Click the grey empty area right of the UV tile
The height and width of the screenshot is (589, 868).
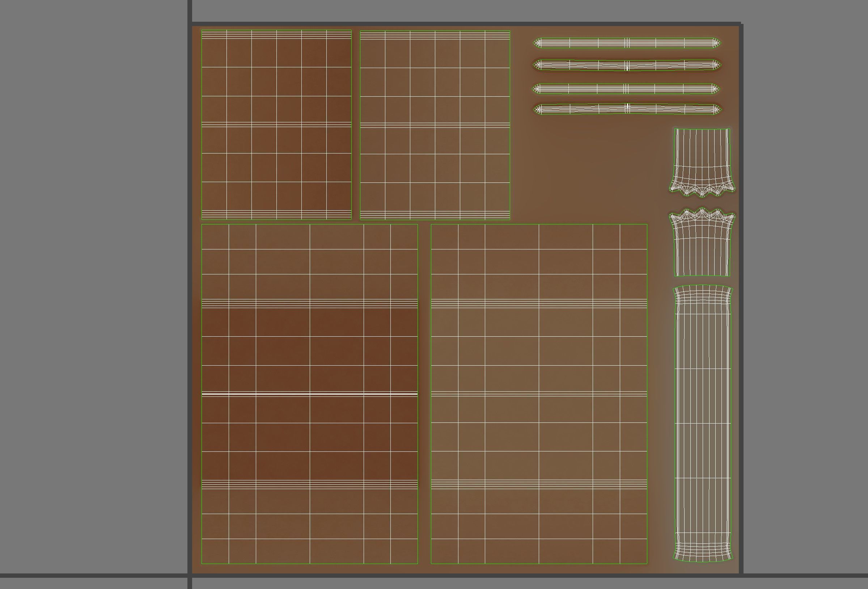point(803,291)
